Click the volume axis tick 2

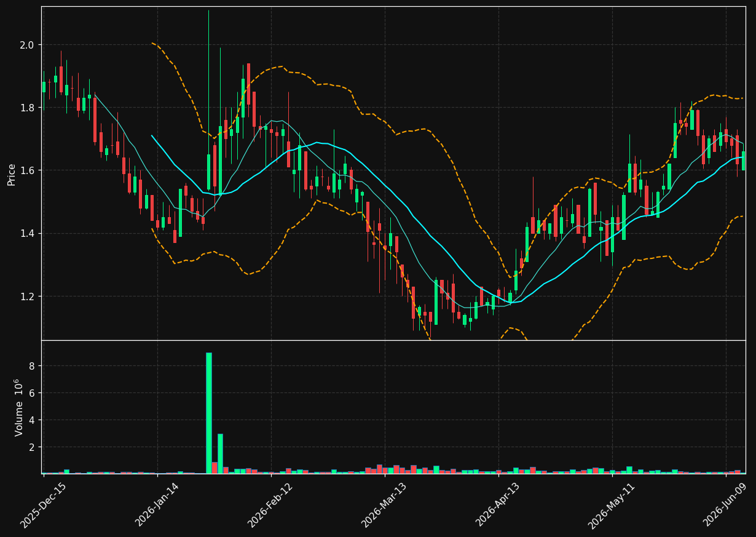[x=32, y=447]
